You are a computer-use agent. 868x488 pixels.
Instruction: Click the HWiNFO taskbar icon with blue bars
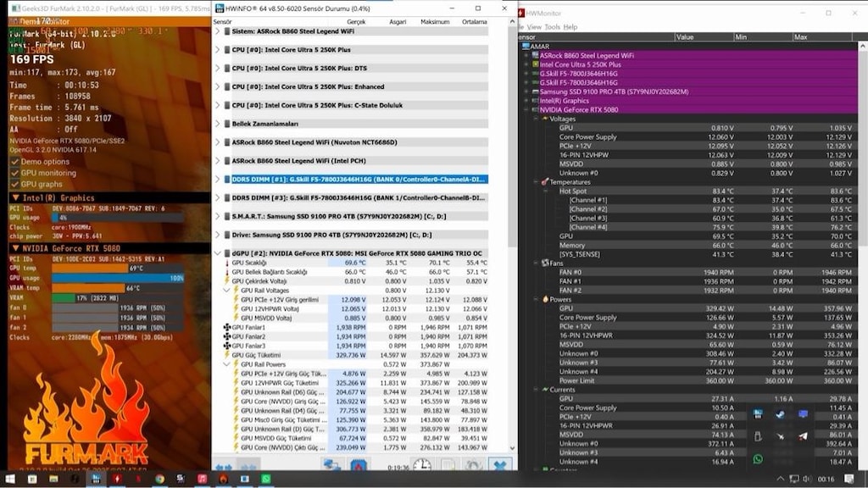[96, 479]
